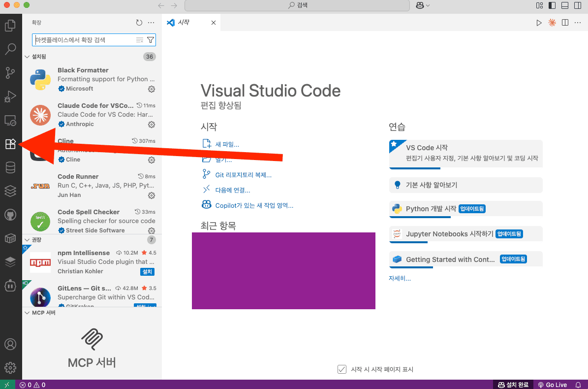
Task: Run using the editor play button
Action: click(x=539, y=23)
